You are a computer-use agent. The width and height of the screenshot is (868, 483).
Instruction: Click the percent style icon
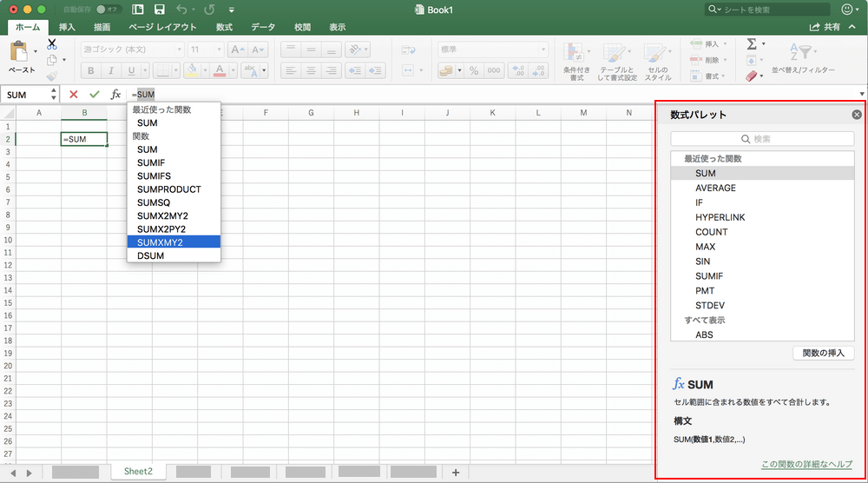point(474,70)
